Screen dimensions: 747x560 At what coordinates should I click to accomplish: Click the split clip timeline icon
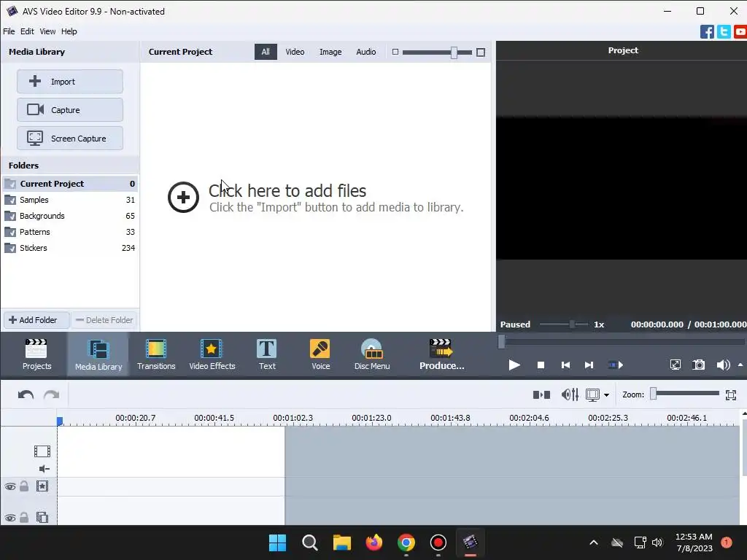(x=541, y=394)
